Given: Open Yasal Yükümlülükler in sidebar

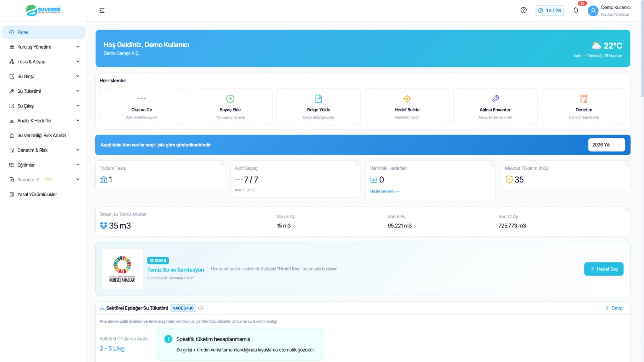Looking at the screenshot, I should [43, 195].
